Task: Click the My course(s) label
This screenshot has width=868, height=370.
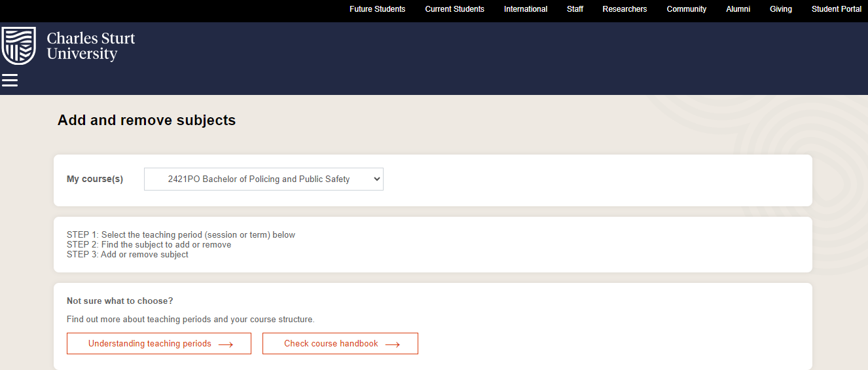Action: click(x=95, y=179)
